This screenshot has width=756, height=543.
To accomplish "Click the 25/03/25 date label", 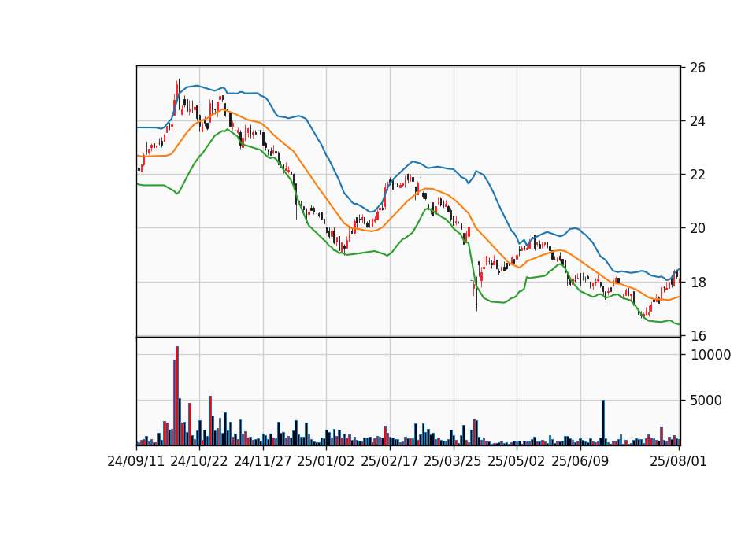I will pyautogui.click(x=454, y=462).
